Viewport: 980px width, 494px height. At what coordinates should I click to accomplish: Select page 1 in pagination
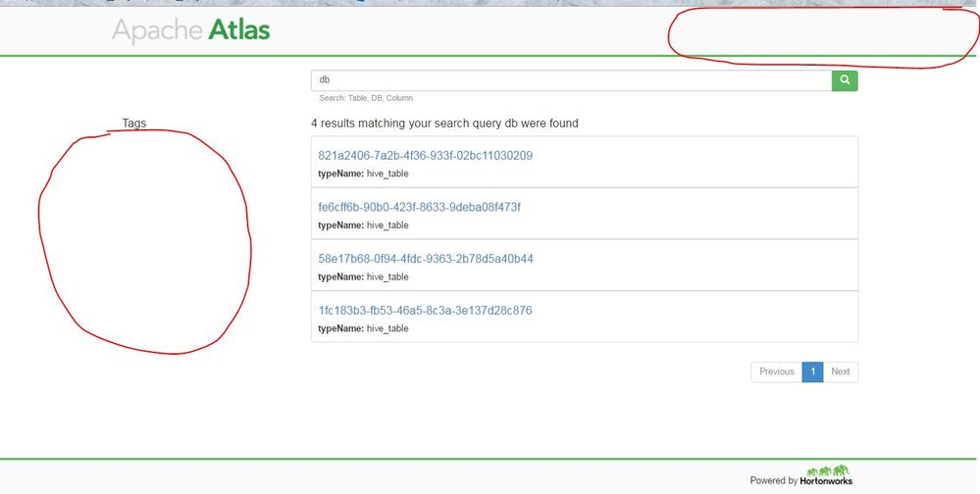click(x=812, y=371)
